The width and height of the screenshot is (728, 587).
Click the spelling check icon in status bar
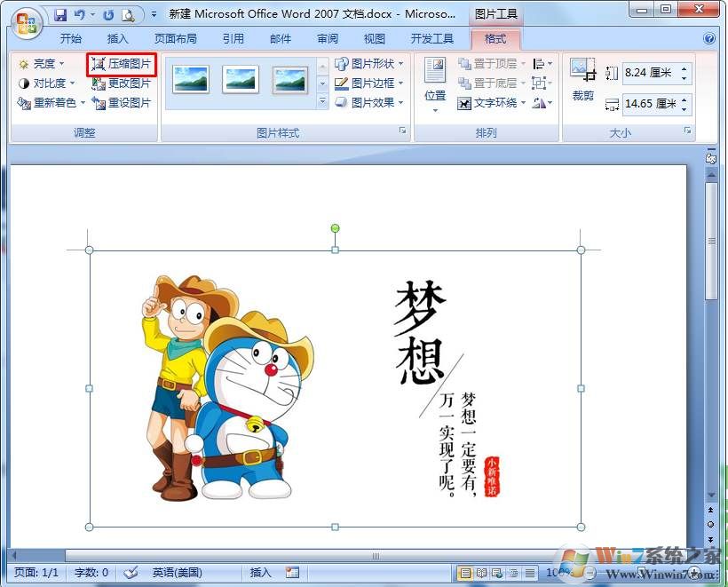pos(131,573)
